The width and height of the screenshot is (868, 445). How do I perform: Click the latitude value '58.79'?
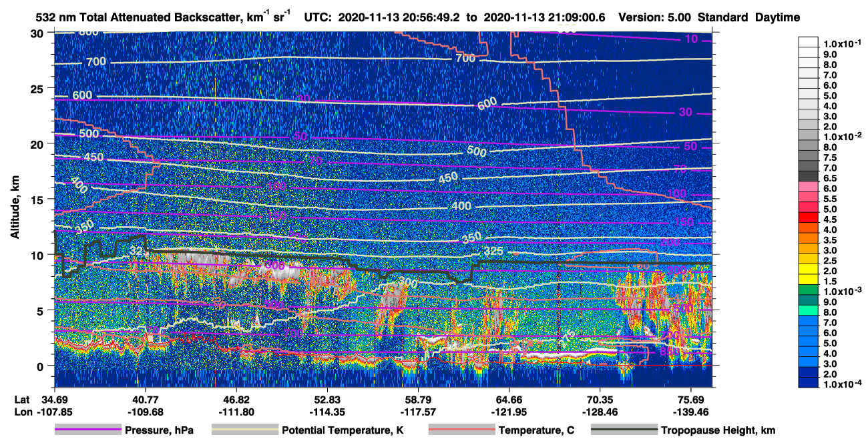tap(418, 399)
